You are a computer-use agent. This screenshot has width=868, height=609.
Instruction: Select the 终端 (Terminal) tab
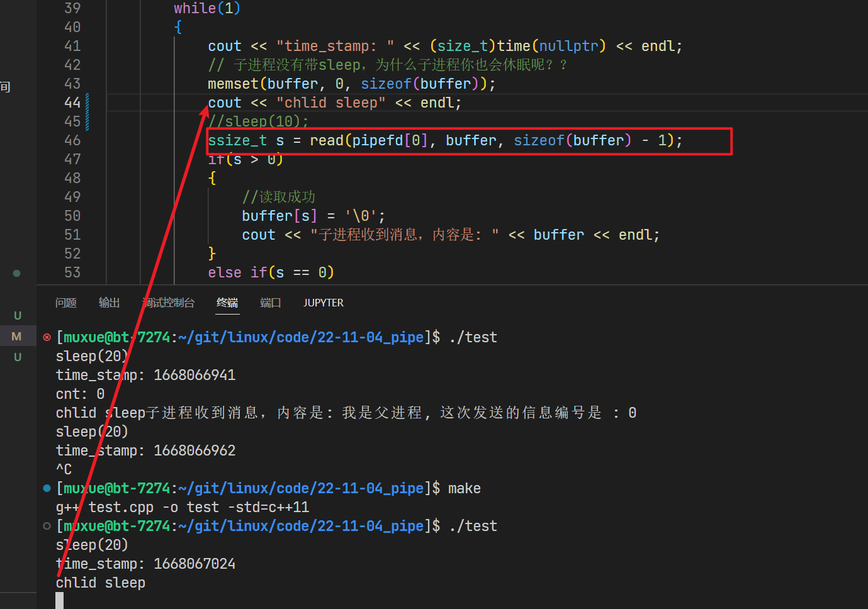(x=227, y=303)
